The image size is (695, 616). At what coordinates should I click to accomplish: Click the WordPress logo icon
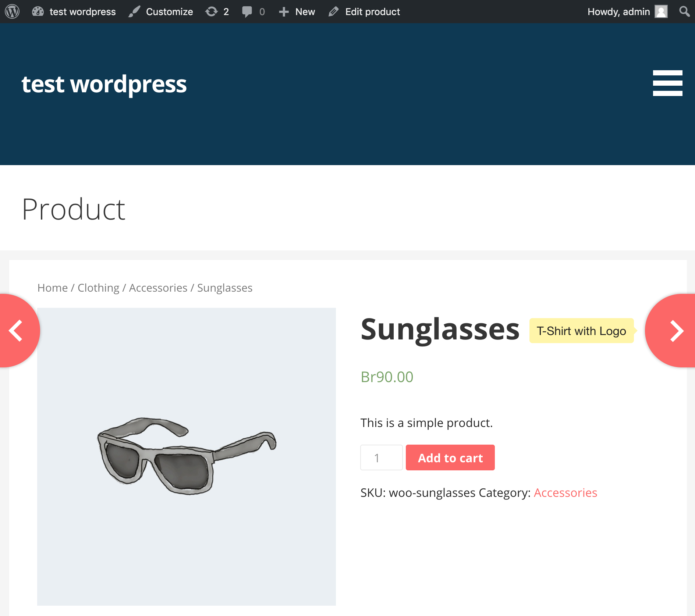tap(12, 11)
